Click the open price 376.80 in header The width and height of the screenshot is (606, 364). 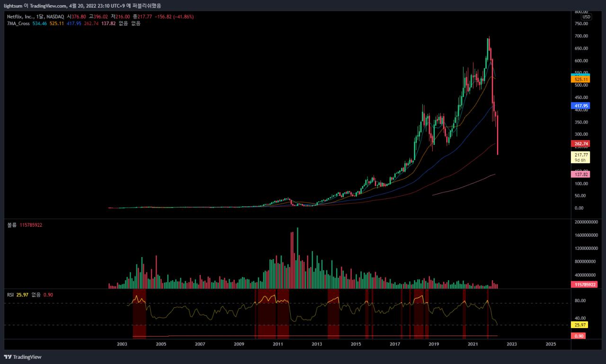[x=79, y=17]
